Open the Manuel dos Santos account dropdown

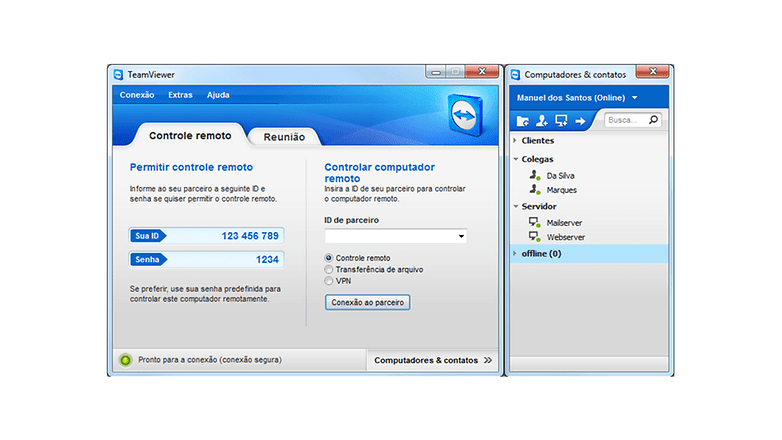pyautogui.click(x=634, y=98)
